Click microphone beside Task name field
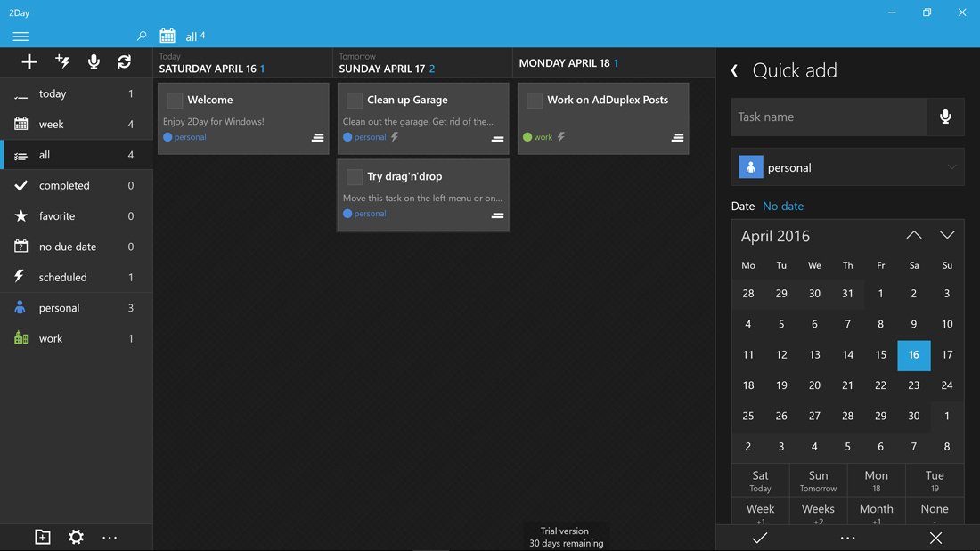This screenshot has width=980, height=551. [x=945, y=117]
